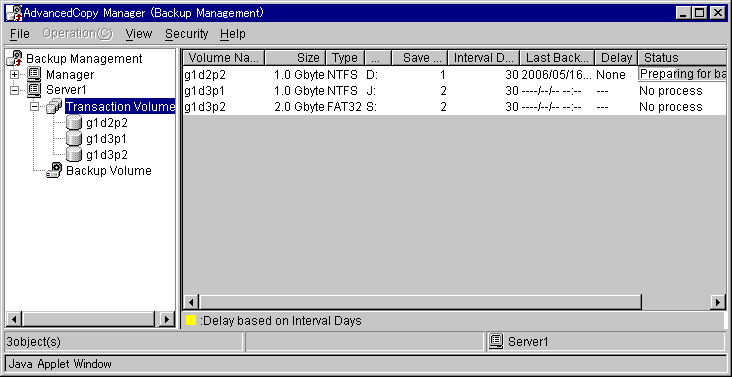
Task: Select the Server1 computer icon in tree
Action: coord(34,90)
